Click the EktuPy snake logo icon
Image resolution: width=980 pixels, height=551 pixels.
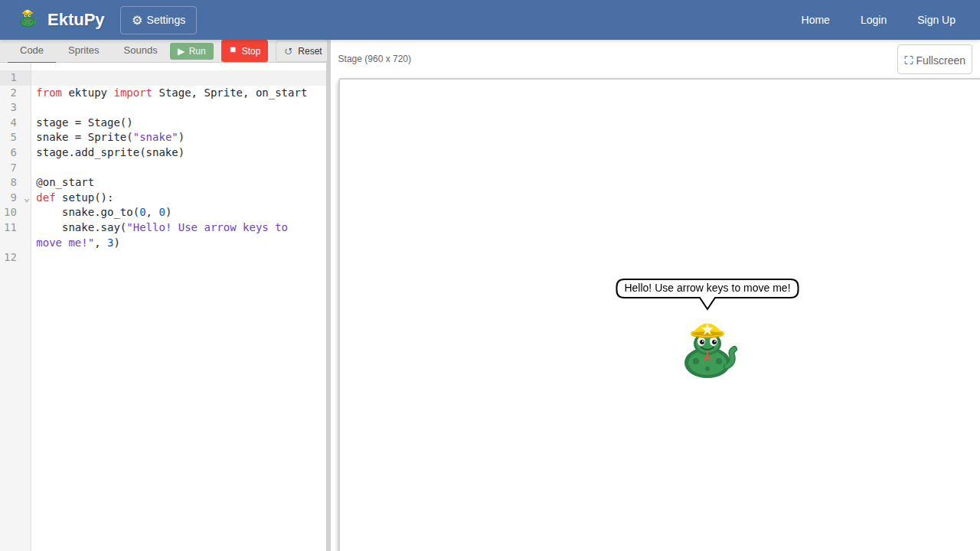(x=28, y=19)
